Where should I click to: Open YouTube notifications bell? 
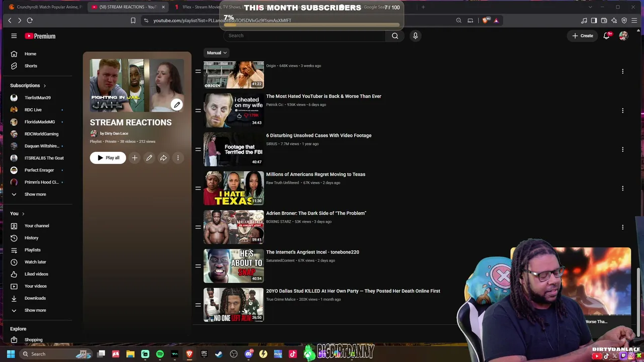607,36
